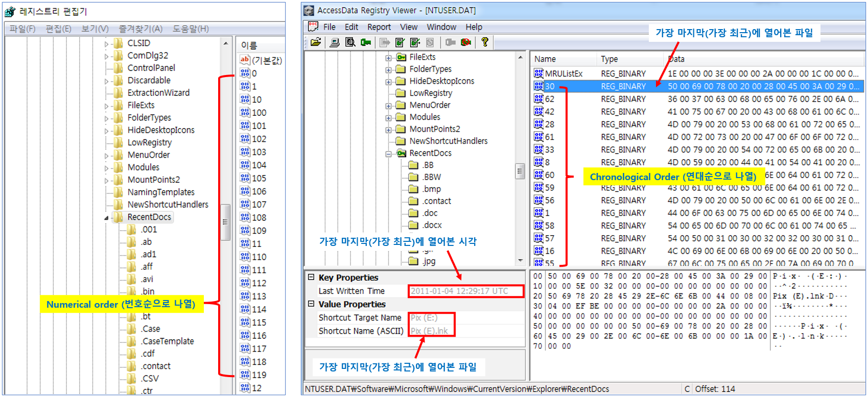Click the folder icon beside .CaseTemplate
This screenshot has width=868, height=398.
[x=132, y=341]
